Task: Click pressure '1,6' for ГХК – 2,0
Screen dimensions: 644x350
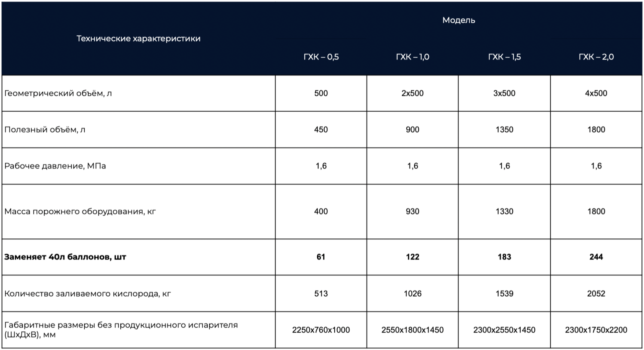Action: pos(596,166)
